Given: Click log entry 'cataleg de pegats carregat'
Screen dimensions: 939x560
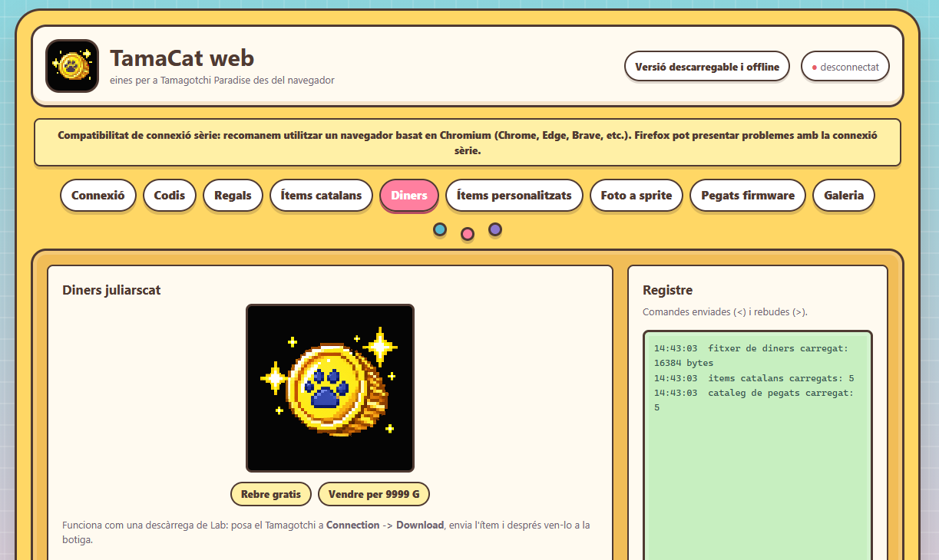Looking at the screenshot, I should [x=754, y=400].
